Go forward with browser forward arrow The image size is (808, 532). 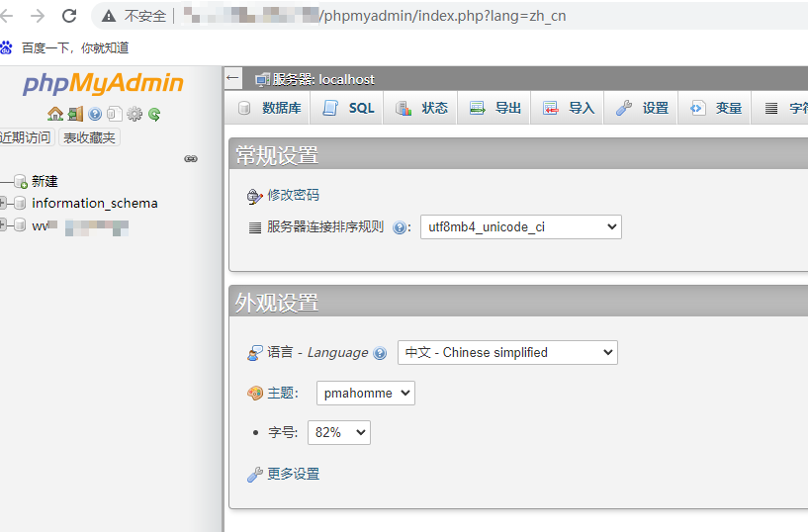point(38,16)
